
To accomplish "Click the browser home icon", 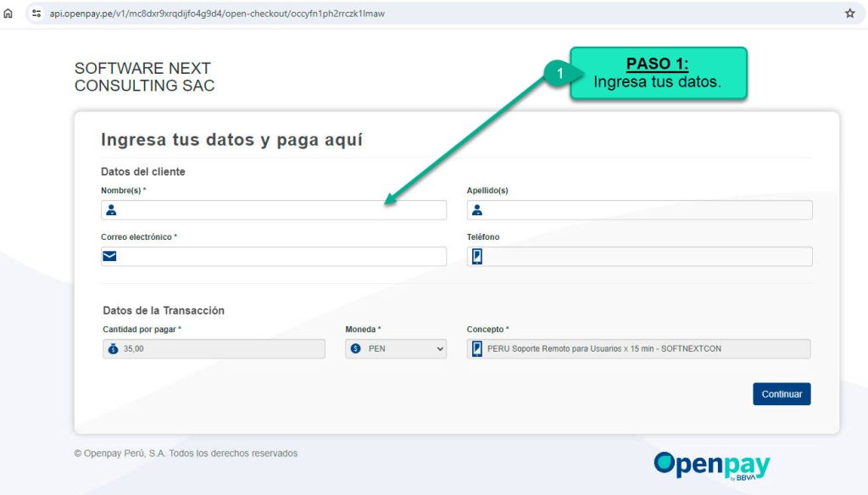I will 8,14.
